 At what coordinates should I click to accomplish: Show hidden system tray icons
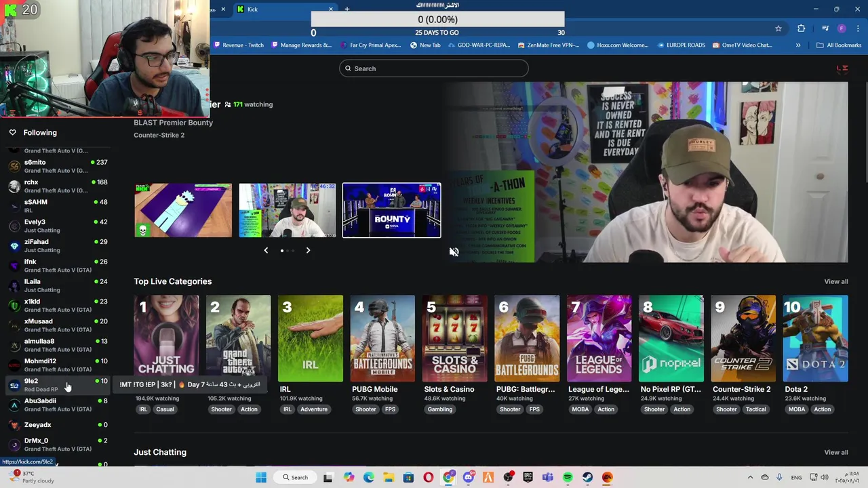[x=751, y=477]
